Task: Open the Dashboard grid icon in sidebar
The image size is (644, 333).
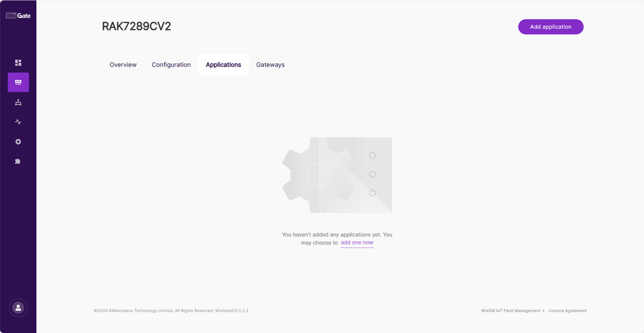Action: coord(18,62)
